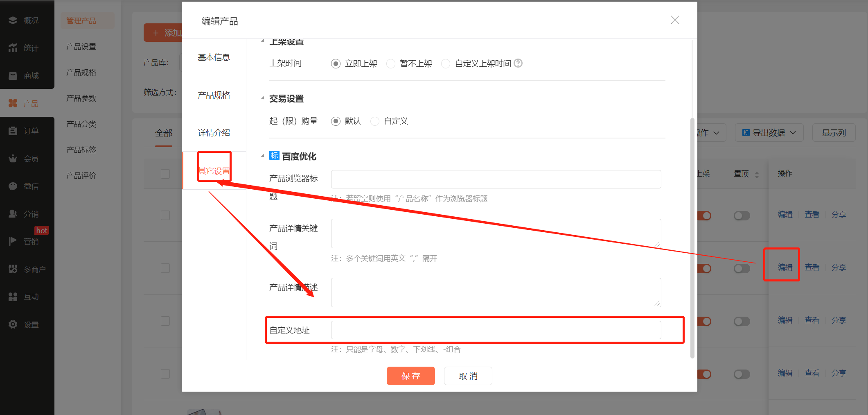
Task: Click the 添加 add product button
Action: point(164,33)
